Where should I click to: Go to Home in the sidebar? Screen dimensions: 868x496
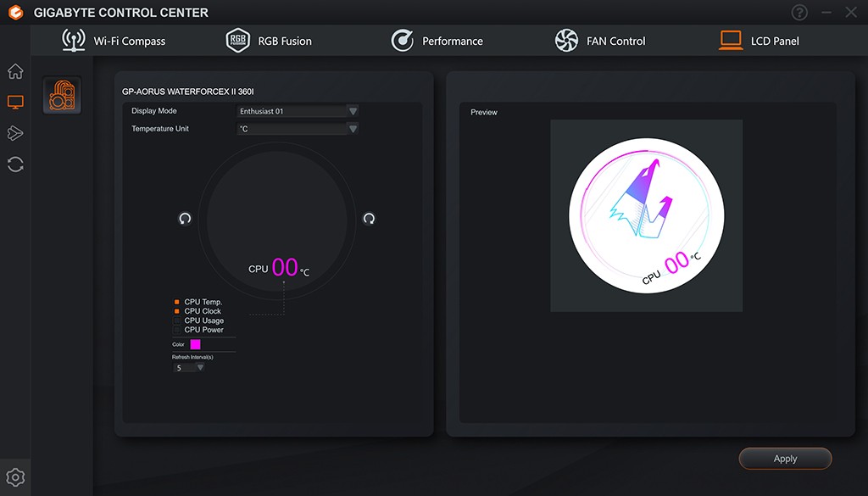[15, 71]
